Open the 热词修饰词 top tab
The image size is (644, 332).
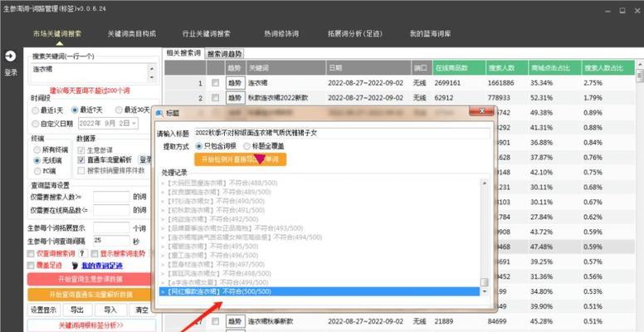[x=281, y=34]
